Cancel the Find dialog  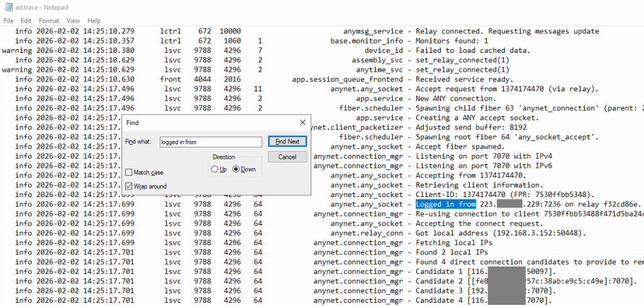pos(287,157)
